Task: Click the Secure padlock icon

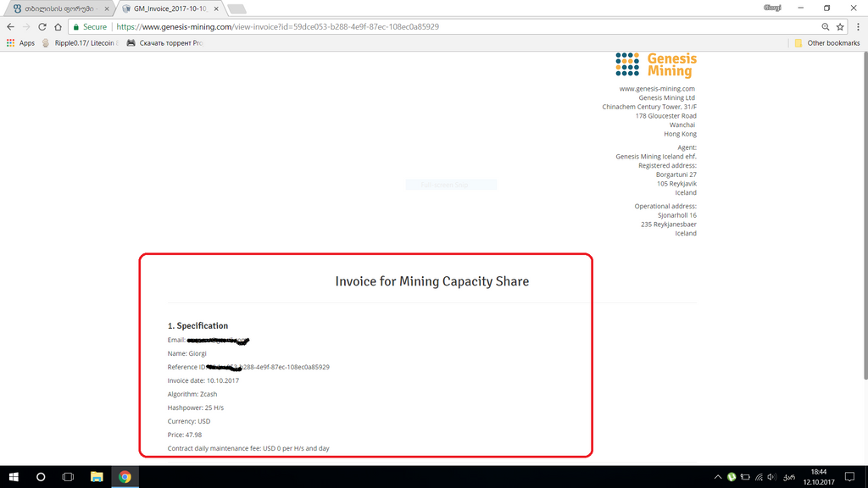Action: coord(76,26)
